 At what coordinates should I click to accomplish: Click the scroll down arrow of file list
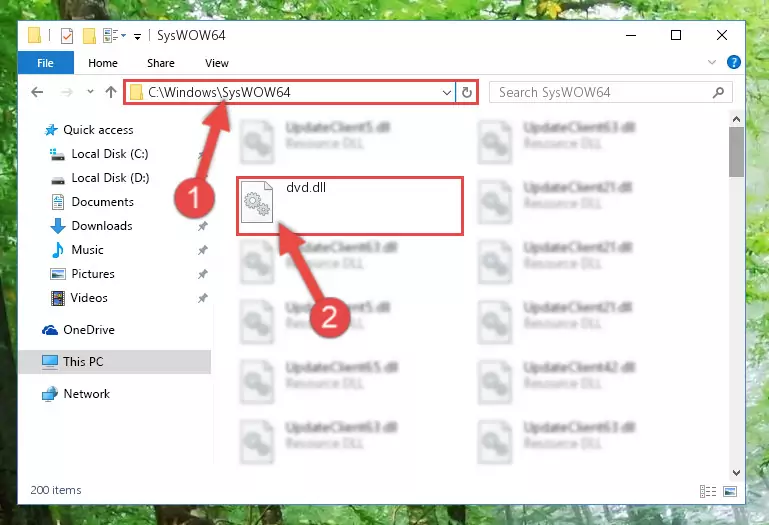[x=736, y=472]
